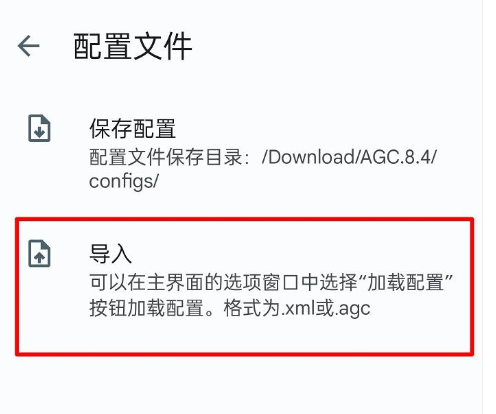
Task: Tap the configs/ line under 保存配置
Action: pos(124,182)
